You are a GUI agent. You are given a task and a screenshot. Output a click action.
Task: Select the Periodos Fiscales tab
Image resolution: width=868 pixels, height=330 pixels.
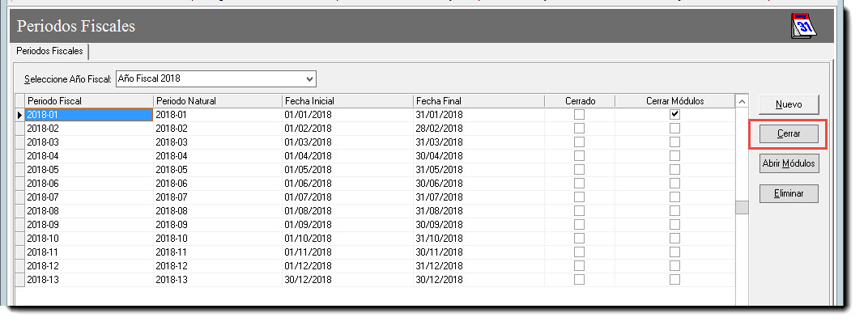(x=50, y=52)
